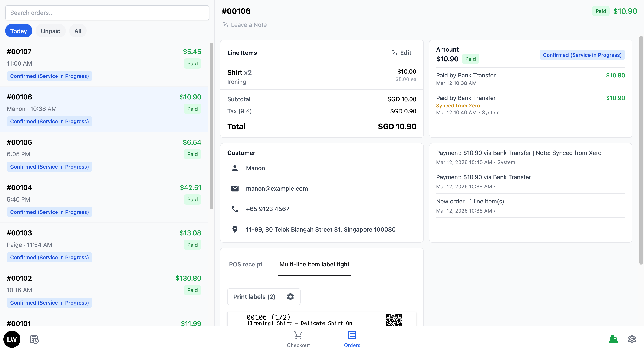Select the All orders filter
The width and height of the screenshot is (644, 352).
click(78, 31)
